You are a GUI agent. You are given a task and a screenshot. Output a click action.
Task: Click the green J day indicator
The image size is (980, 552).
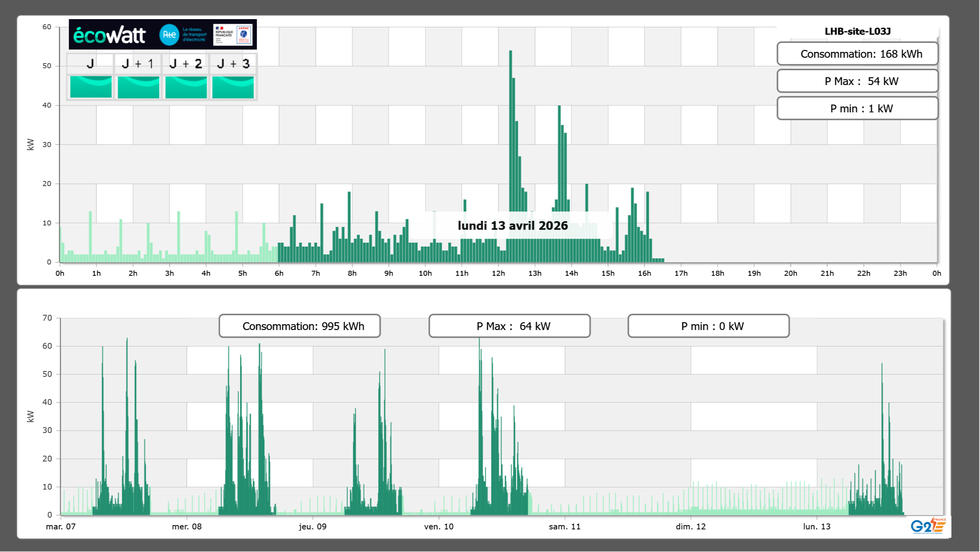[x=91, y=87]
